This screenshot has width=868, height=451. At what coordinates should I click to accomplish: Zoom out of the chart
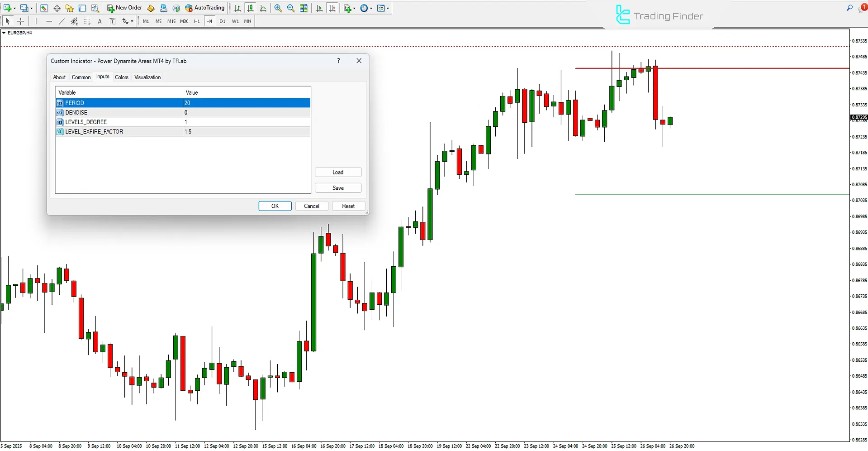290,8
